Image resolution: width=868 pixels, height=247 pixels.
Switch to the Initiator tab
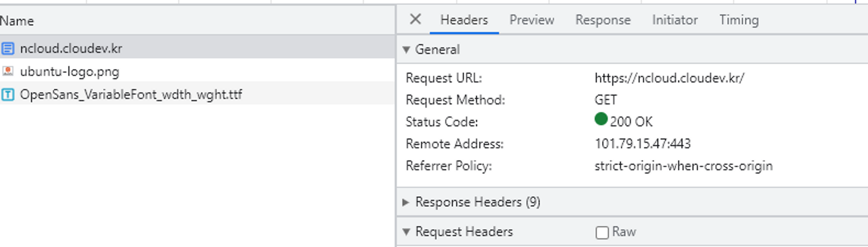(x=675, y=20)
